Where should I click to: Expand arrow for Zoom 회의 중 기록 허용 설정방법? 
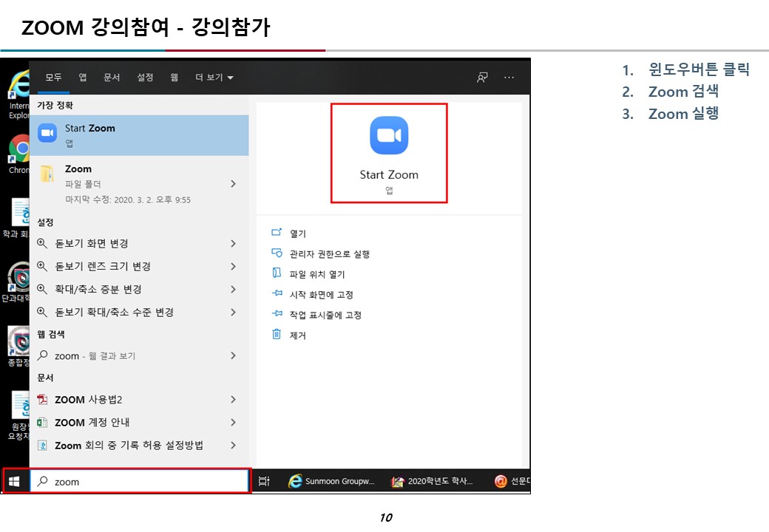point(234,446)
